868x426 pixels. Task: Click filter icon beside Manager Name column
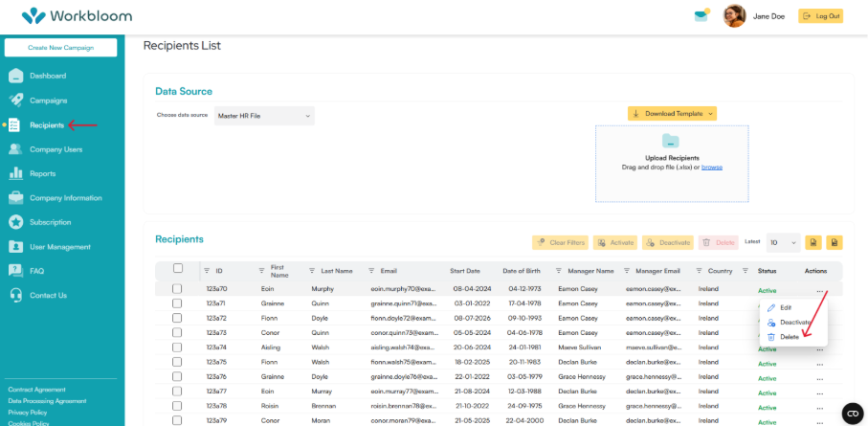(x=559, y=271)
